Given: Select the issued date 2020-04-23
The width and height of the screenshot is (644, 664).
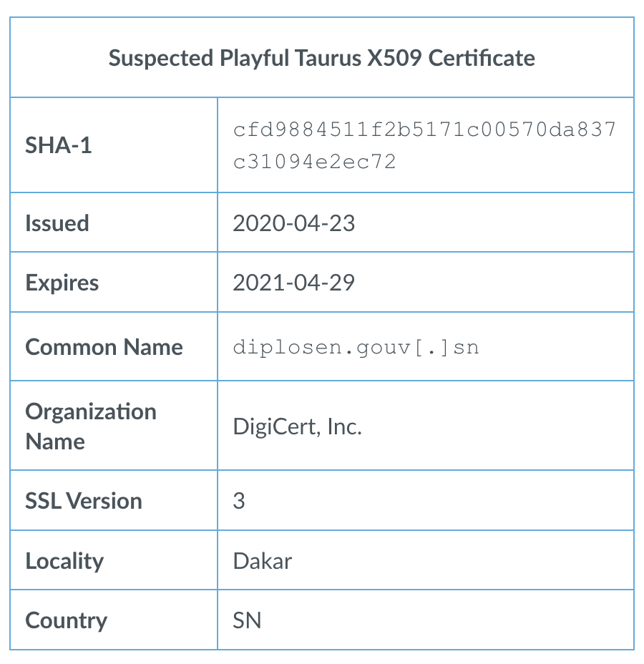Looking at the screenshot, I should (293, 223).
